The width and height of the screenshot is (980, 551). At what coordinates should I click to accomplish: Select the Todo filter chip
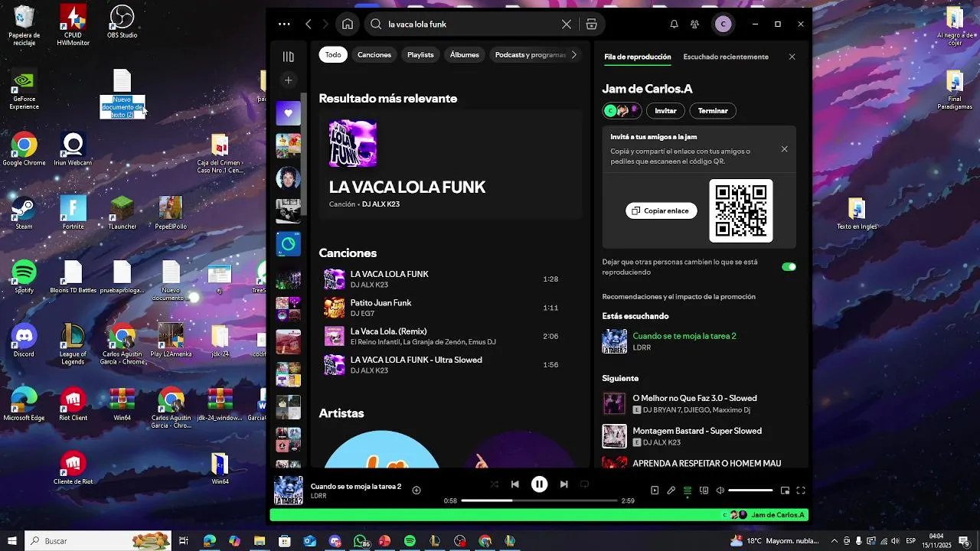333,55
